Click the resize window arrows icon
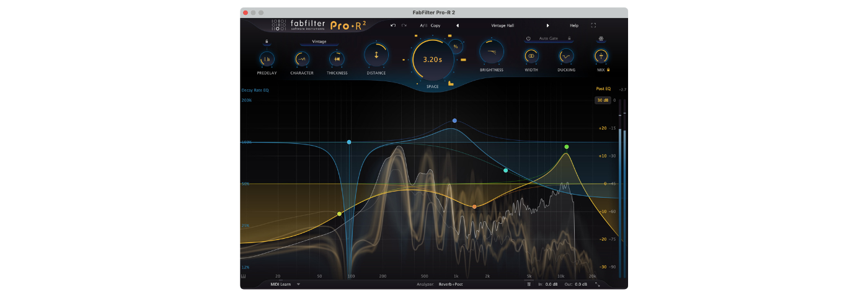This screenshot has width=868, height=297. click(598, 285)
